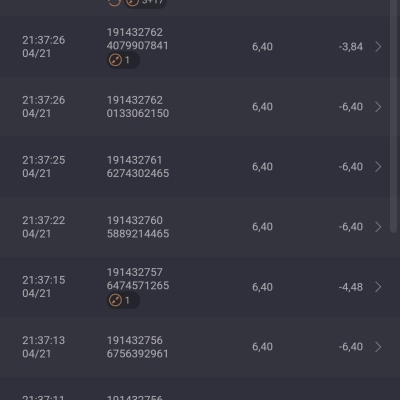Click the 21:37:22 04/21 timestamp
The image size is (400, 400).
tap(44, 227)
